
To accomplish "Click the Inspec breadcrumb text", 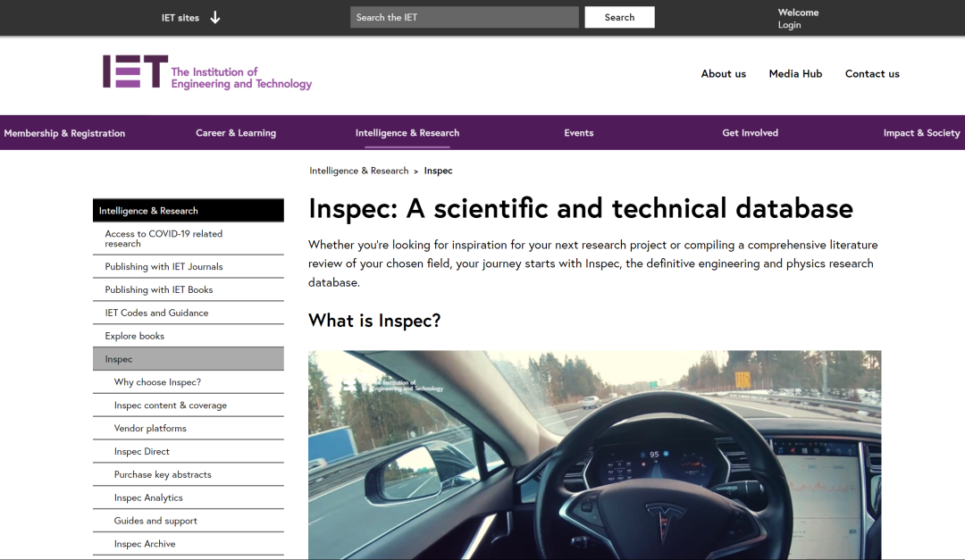I will pyautogui.click(x=438, y=171).
